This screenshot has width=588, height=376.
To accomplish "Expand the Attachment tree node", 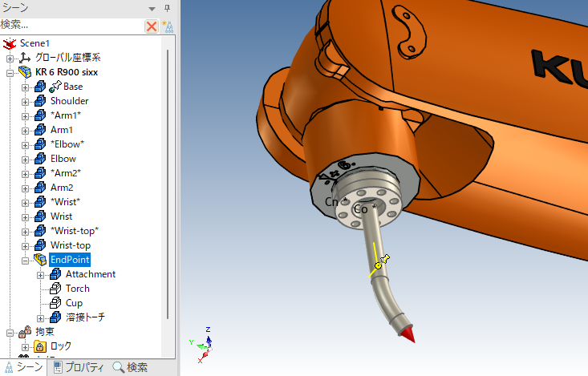I will (x=40, y=274).
